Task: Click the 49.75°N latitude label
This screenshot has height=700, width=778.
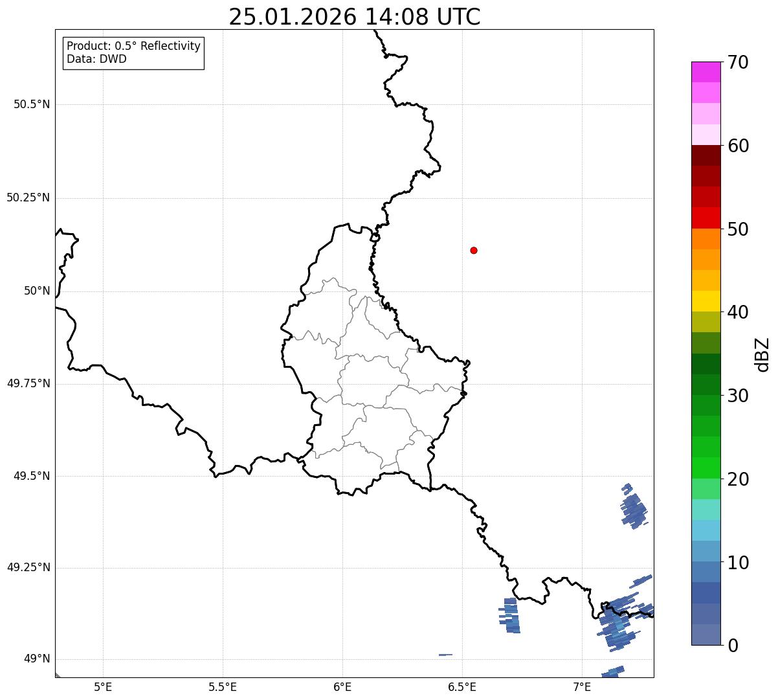Action: point(28,383)
